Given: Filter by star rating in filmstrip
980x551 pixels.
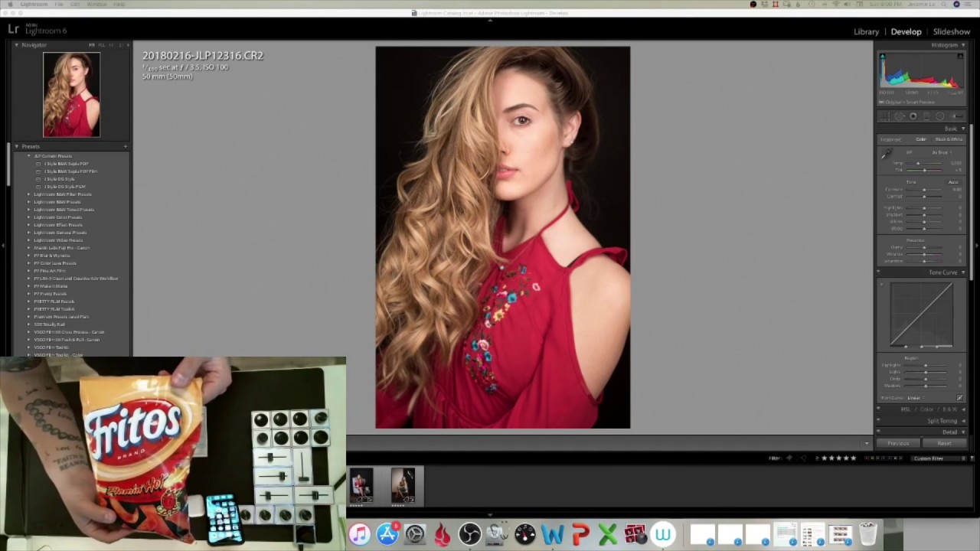Looking at the screenshot, I should click(838, 458).
